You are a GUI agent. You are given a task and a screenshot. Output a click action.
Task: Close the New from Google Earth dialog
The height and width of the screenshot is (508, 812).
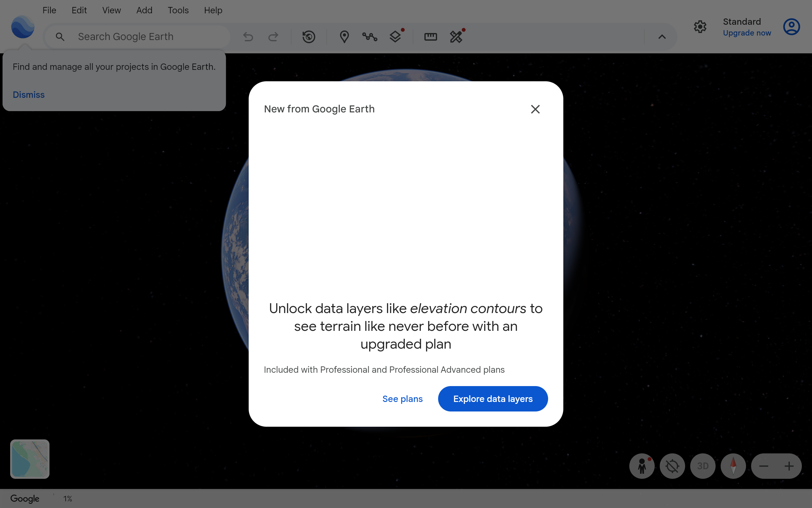point(535,109)
